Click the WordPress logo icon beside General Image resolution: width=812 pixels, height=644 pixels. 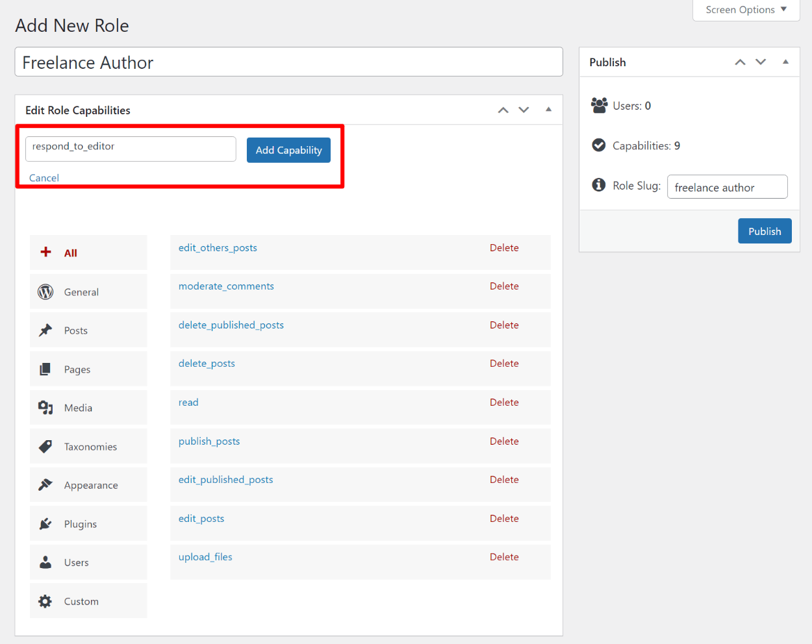(x=45, y=292)
